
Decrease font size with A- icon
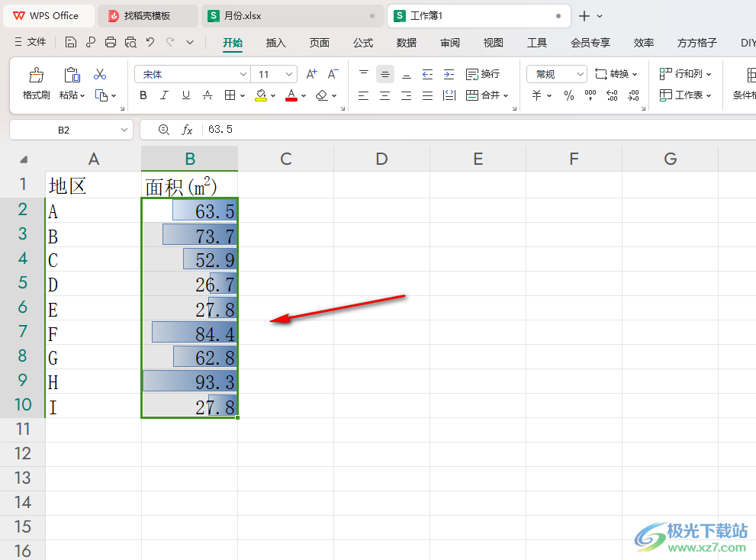(x=333, y=74)
